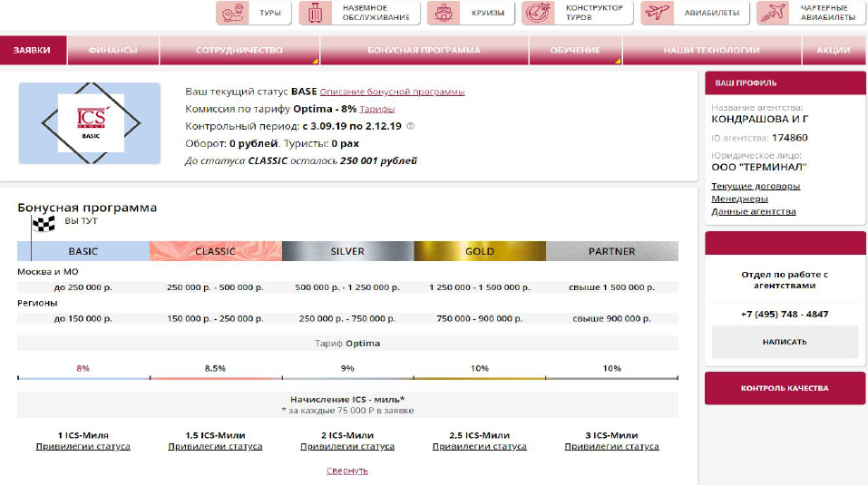Expand the Сотрудничество menu

pyautogui.click(x=239, y=51)
